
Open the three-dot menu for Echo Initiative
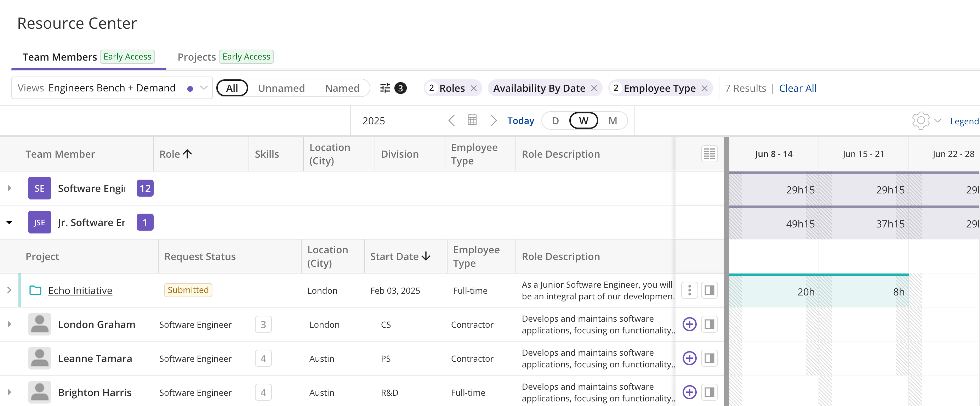click(689, 290)
